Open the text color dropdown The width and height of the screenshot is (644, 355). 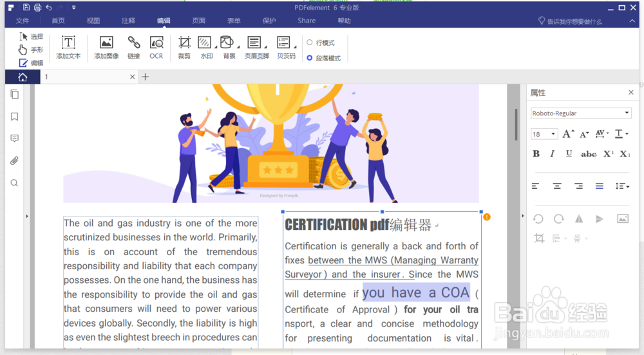(x=621, y=133)
